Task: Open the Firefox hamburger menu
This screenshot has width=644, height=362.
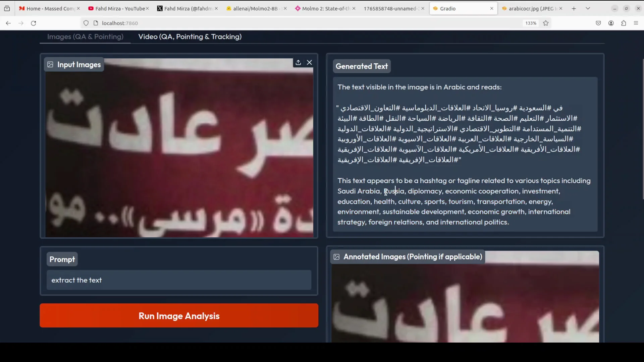Action: (x=636, y=23)
